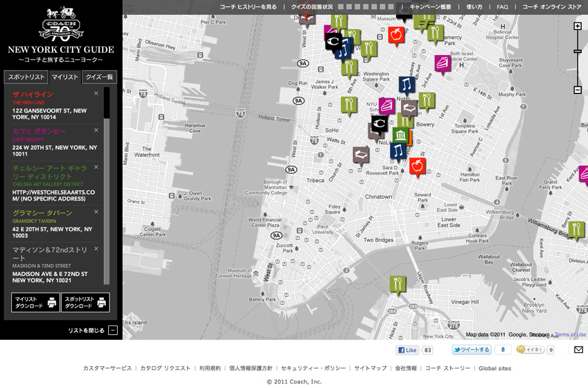This screenshot has width=588, height=388.
Task: Select the チェルシー アート ギャラリー ディストリクト entry title
Action: (x=50, y=173)
